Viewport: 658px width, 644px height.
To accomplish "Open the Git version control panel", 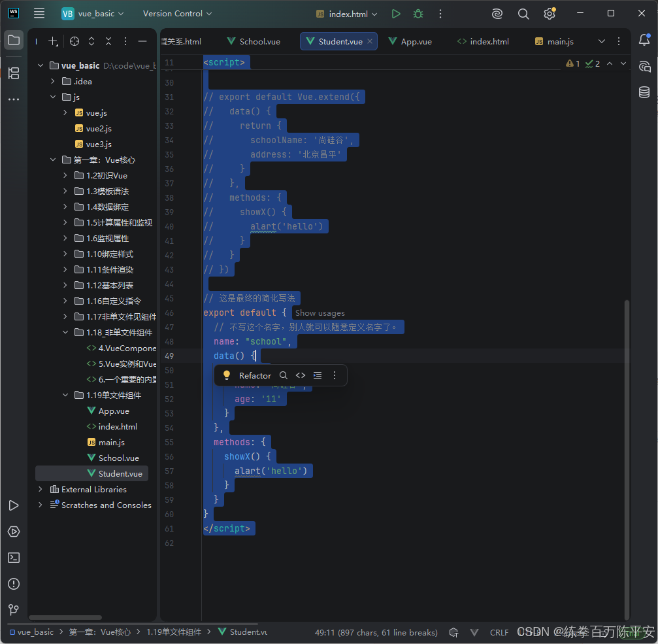I will 14,609.
